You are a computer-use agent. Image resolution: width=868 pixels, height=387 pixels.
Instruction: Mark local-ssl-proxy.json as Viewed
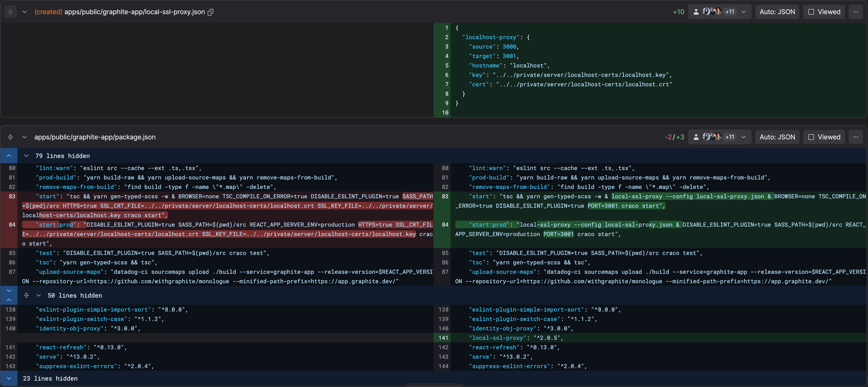824,12
